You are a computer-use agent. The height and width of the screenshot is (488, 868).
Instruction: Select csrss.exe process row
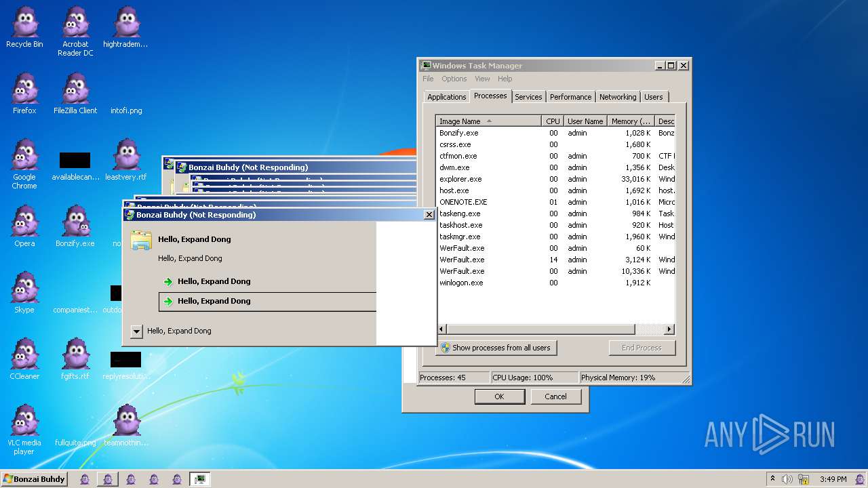click(555, 144)
